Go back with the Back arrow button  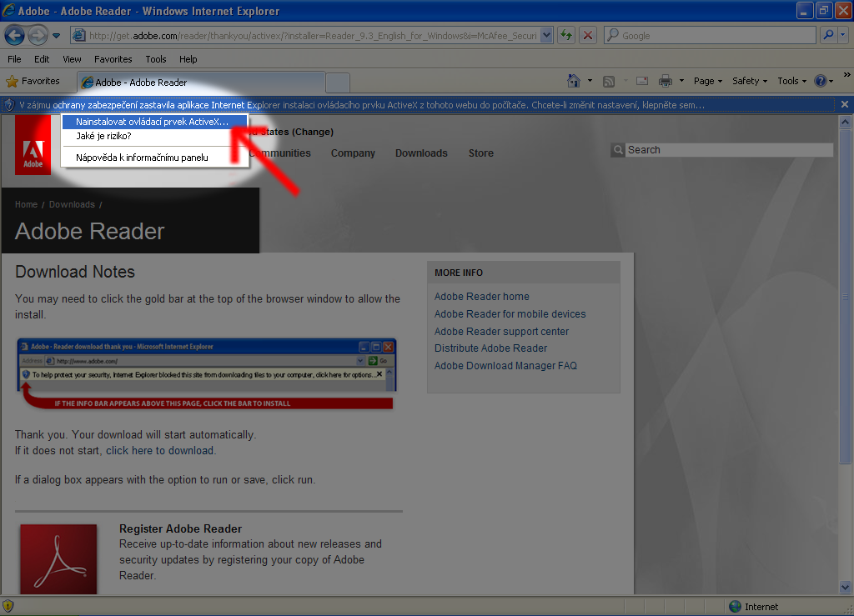coord(15,36)
